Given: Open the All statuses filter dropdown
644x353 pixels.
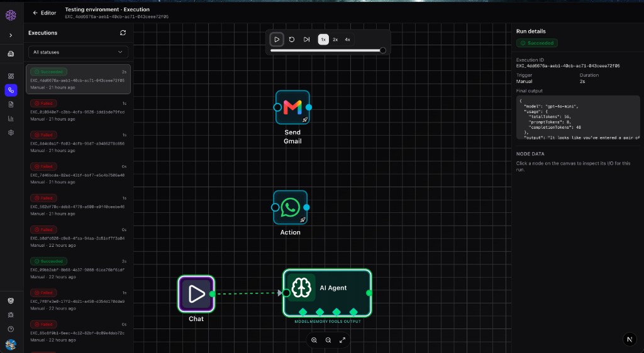Looking at the screenshot, I should point(78,52).
